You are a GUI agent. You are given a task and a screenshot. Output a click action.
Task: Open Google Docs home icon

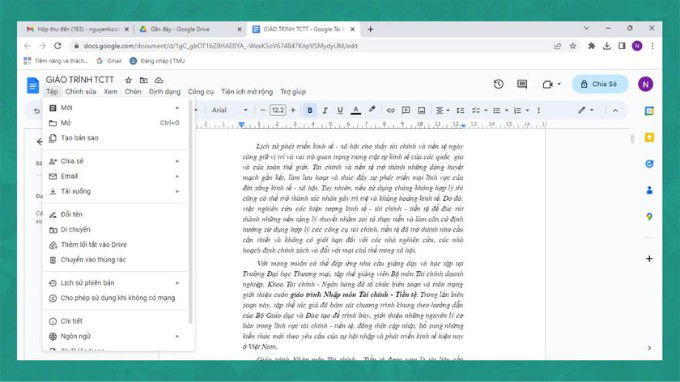point(33,85)
